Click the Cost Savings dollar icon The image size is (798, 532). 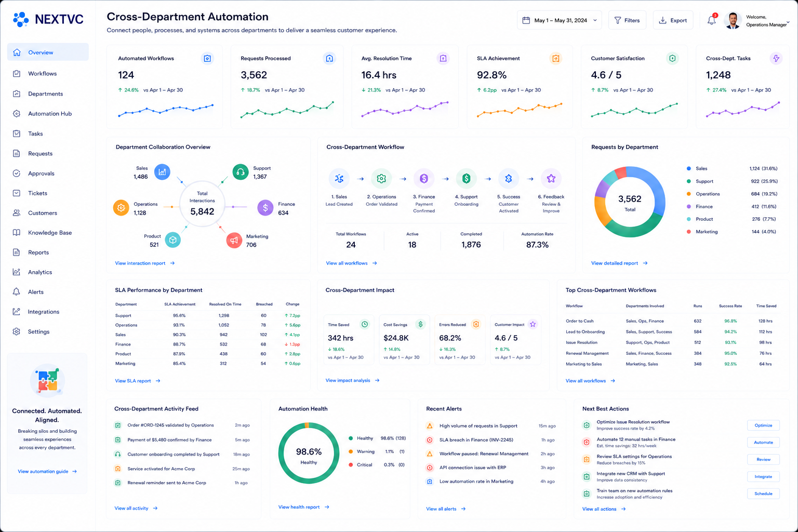pos(420,324)
